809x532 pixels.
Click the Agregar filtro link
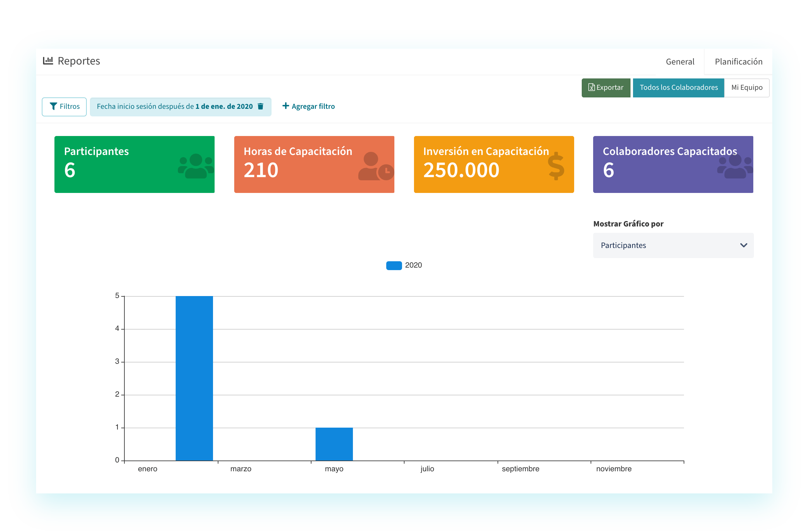(x=313, y=106)
